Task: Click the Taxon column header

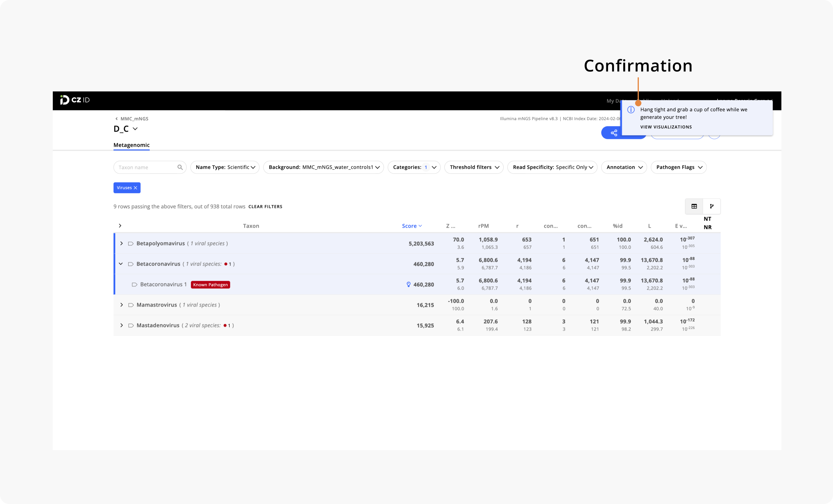Action: [251, 226]
